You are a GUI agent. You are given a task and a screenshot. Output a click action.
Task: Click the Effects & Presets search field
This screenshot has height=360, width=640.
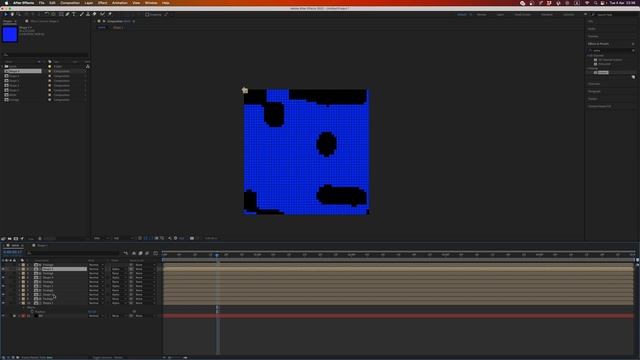(611, 50)
